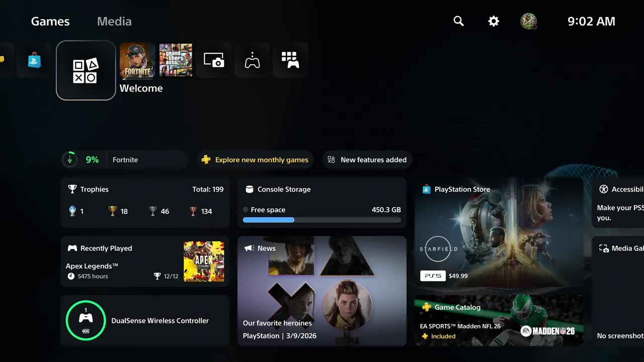Select the platinum trophy icon

pos(72,211)
